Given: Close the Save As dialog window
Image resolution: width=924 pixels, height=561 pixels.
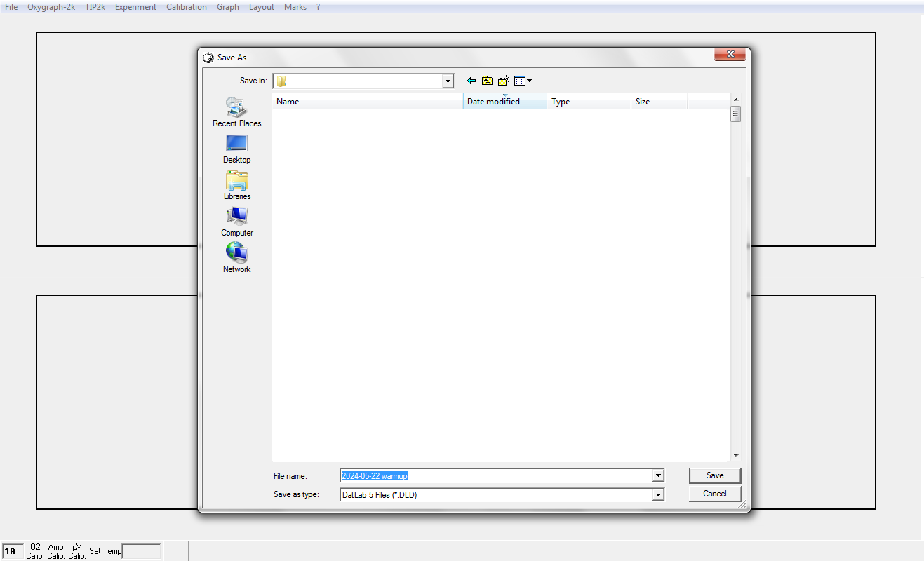Looking at the screenshot, I should [x=729, y=54].
